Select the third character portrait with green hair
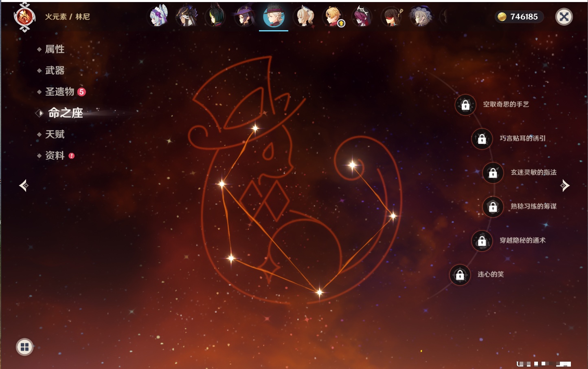The width and height of the screenshot is (588, 369). 215,17
